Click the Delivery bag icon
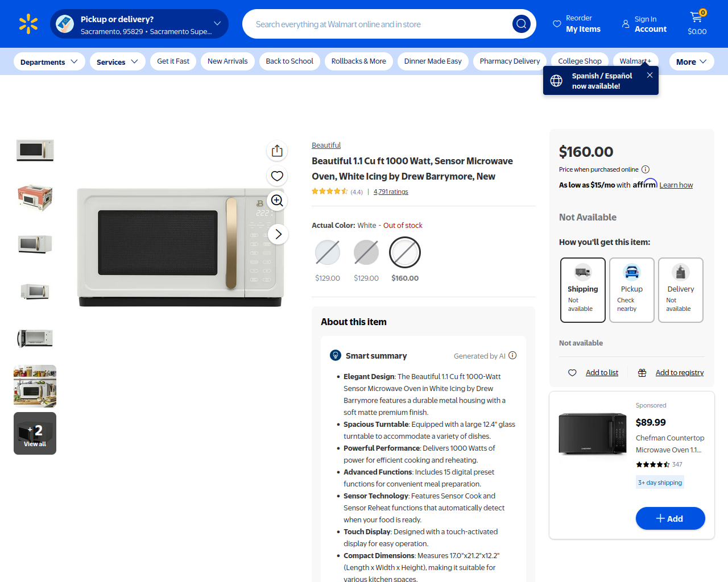Image resolution: width=728 pixels, height=582 pixels. (x=681, y=272)
